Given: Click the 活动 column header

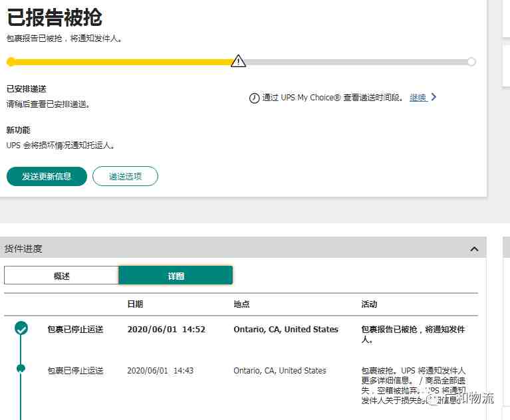Looking at the screenshot, I should (369, 304).
